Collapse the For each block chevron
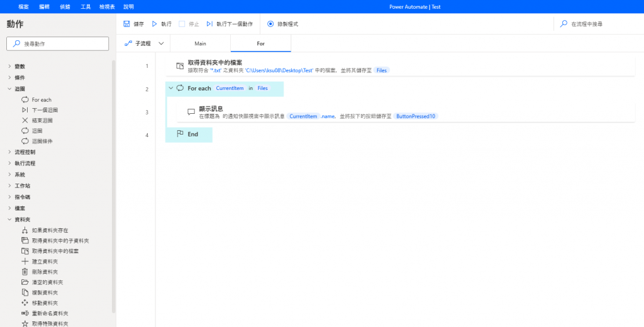 coord(171,88)
